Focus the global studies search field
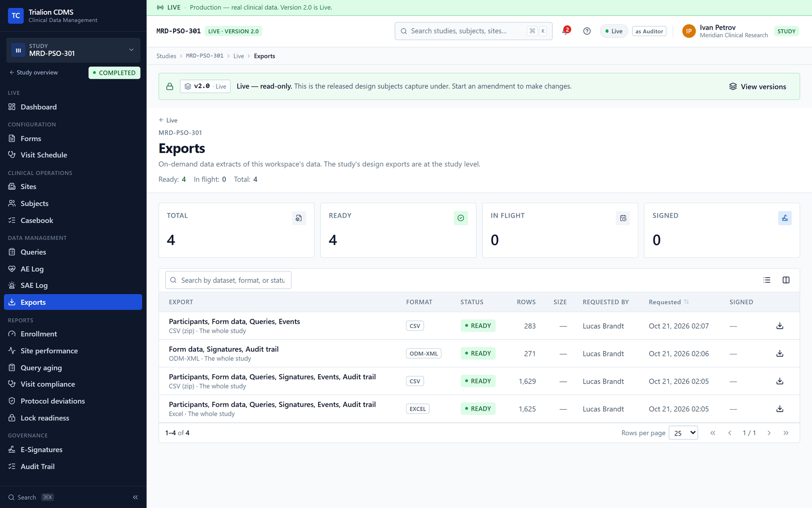Viewport: 812px width, 508px height. point(473,31)
